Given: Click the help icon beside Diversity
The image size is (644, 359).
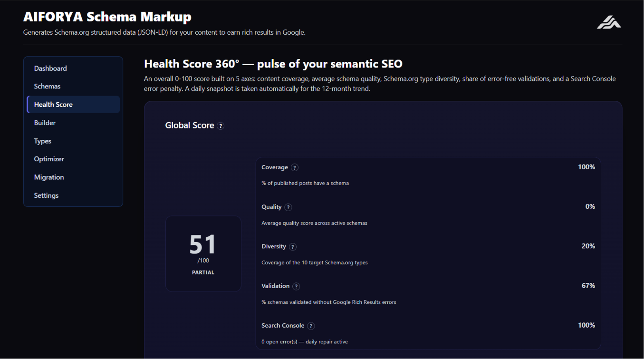Looking at the screenshot, I should 293,247.
